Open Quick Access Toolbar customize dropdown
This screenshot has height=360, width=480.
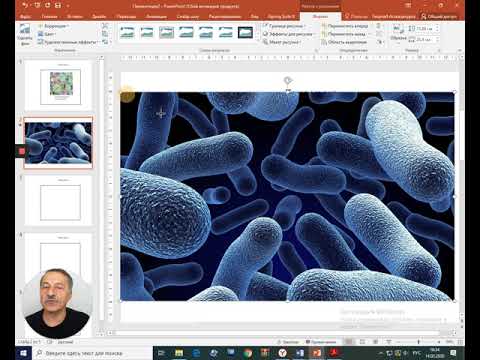(68, 6)
